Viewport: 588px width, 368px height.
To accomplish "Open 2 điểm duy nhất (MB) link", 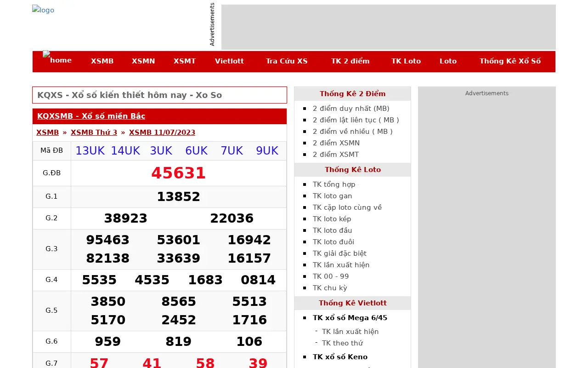I will click(x=351, y=109).
